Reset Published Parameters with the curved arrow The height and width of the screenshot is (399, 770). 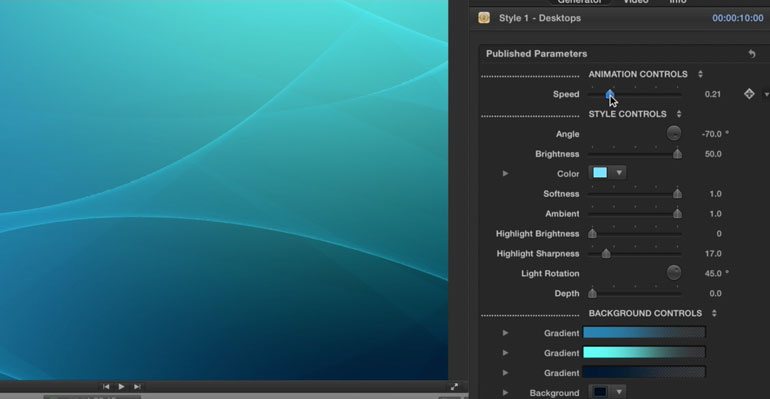[752, 54]
